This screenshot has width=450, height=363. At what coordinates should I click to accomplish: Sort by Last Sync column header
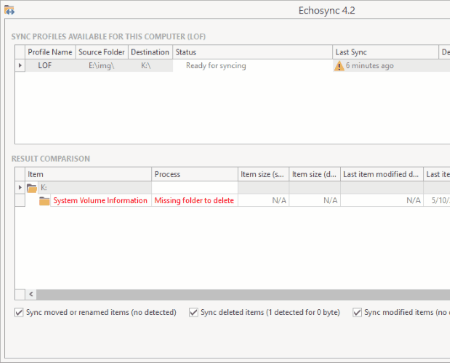tap(385, 52)
